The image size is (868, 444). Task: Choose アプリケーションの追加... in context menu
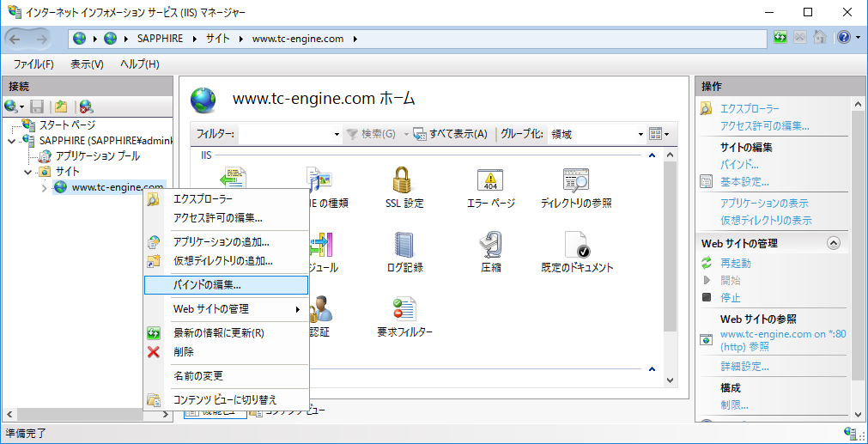[226, 242]
